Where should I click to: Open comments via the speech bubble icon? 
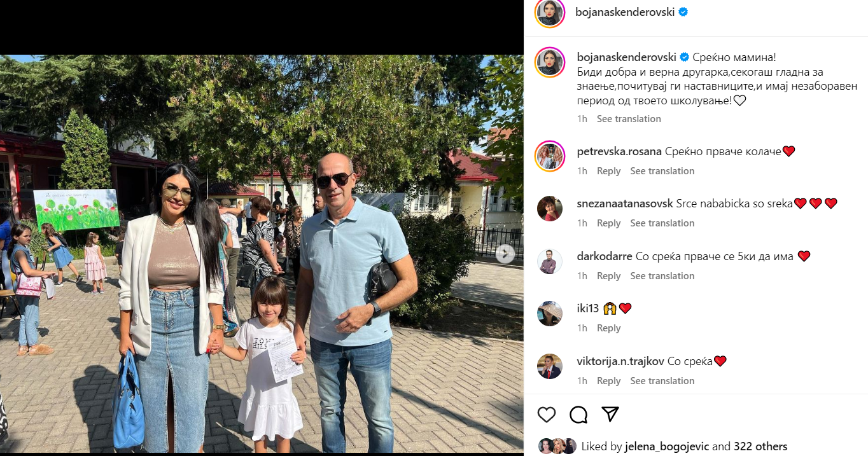click(578, 415)
